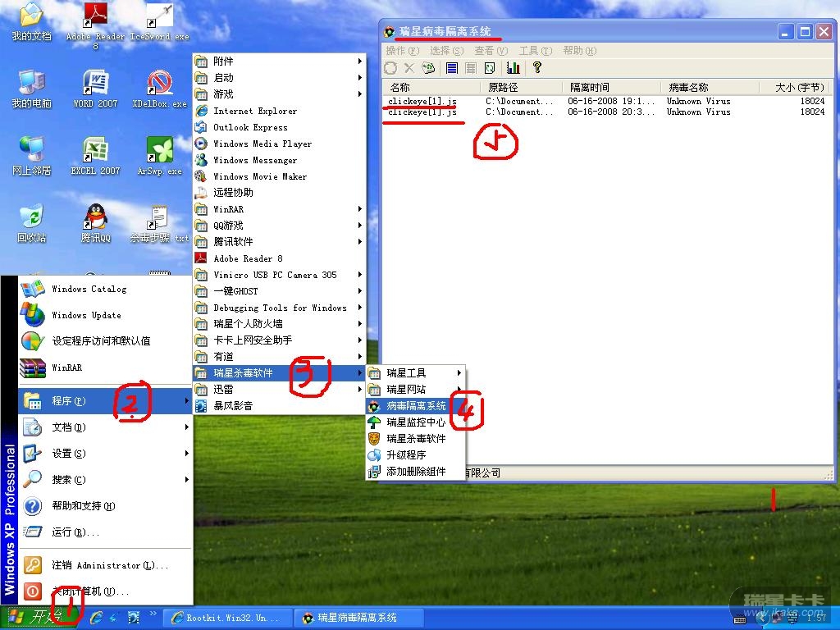Open the WORD 2007 desktop shortcut

point(95,89)
